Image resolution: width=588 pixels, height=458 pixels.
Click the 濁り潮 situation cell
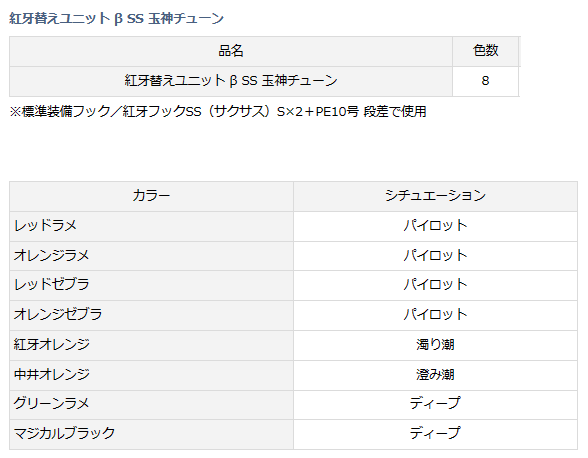click(x=435, y=345)
